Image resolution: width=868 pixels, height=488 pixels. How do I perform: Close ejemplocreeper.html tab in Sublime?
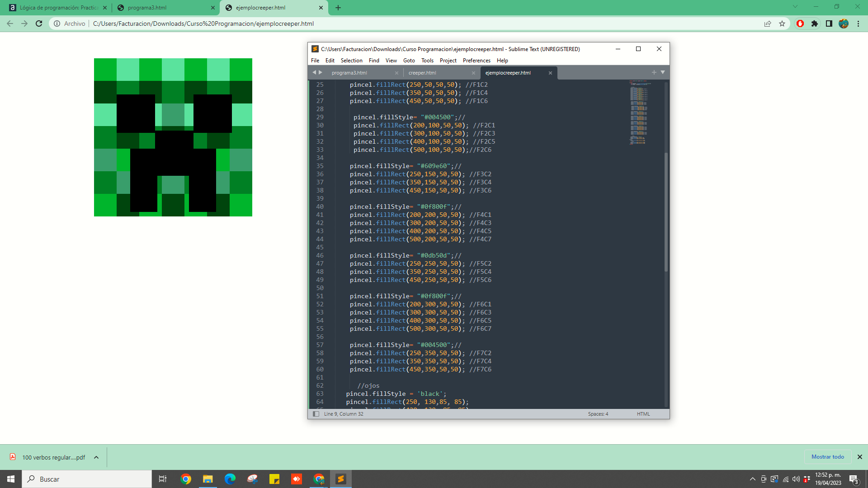pos(550,73)
